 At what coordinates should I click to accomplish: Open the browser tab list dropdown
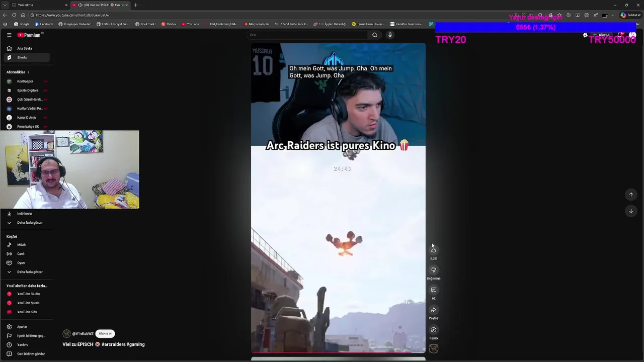coord(5,5)
